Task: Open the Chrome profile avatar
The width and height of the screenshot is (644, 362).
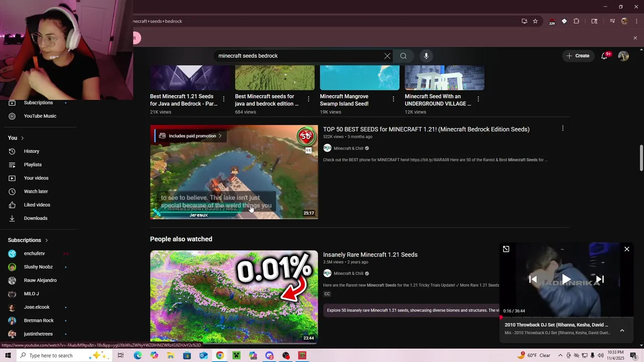Action: point(624,21)
